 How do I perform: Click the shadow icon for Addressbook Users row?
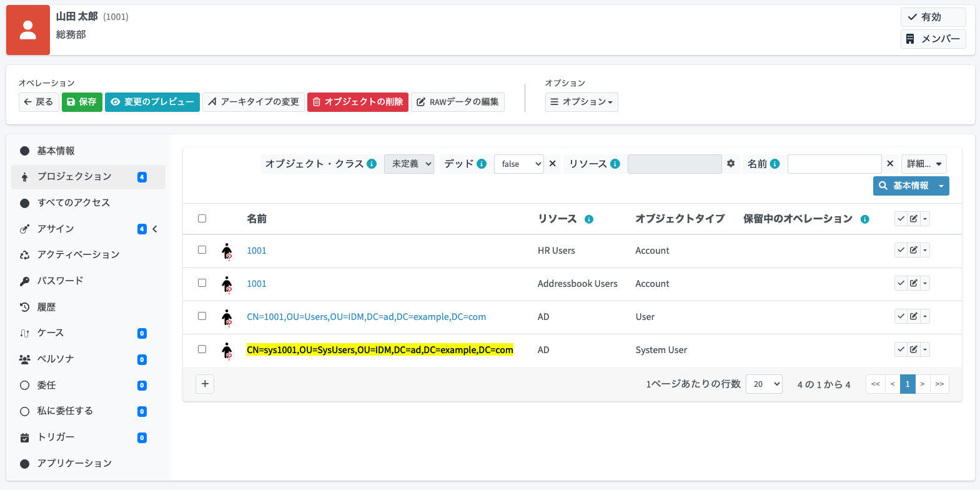227,284
